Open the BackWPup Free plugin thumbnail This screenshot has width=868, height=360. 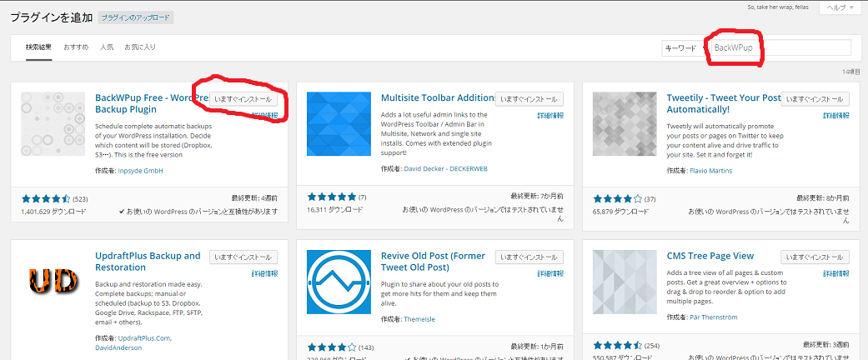53,124
